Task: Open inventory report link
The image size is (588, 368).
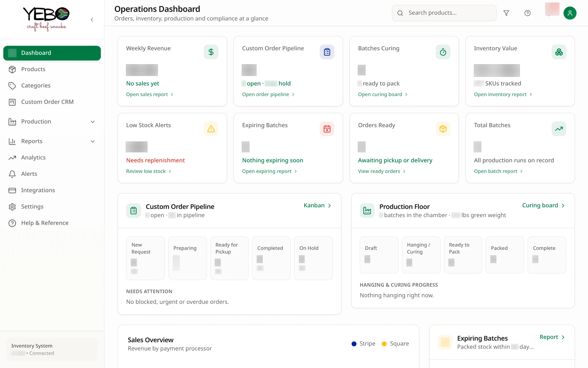Action: click(503, 94)
